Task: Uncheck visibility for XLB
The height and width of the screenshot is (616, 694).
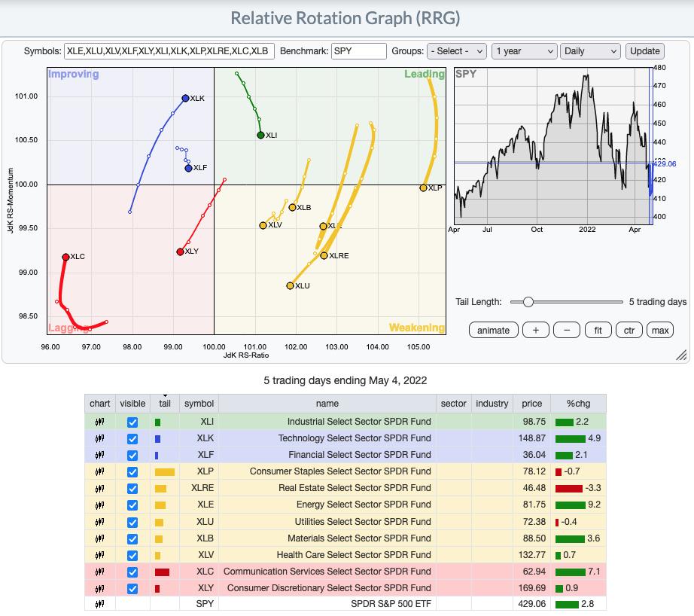Action: (132, 539)
